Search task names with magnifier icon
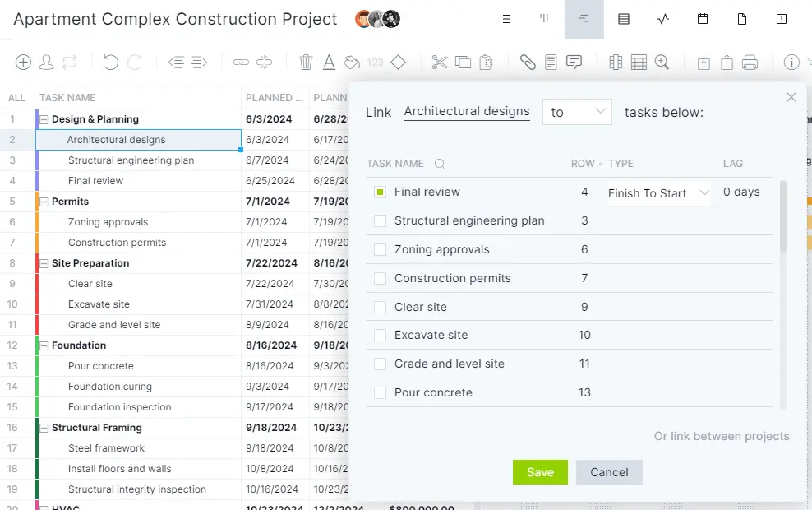The width and height of the screenshot is (812, 510). tap(441, 165)
